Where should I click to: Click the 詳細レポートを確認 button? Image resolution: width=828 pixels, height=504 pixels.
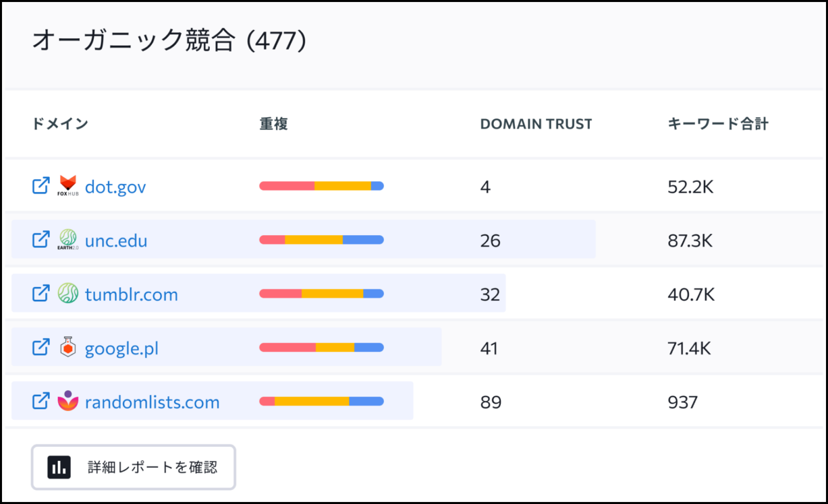(x=133, y=467)
